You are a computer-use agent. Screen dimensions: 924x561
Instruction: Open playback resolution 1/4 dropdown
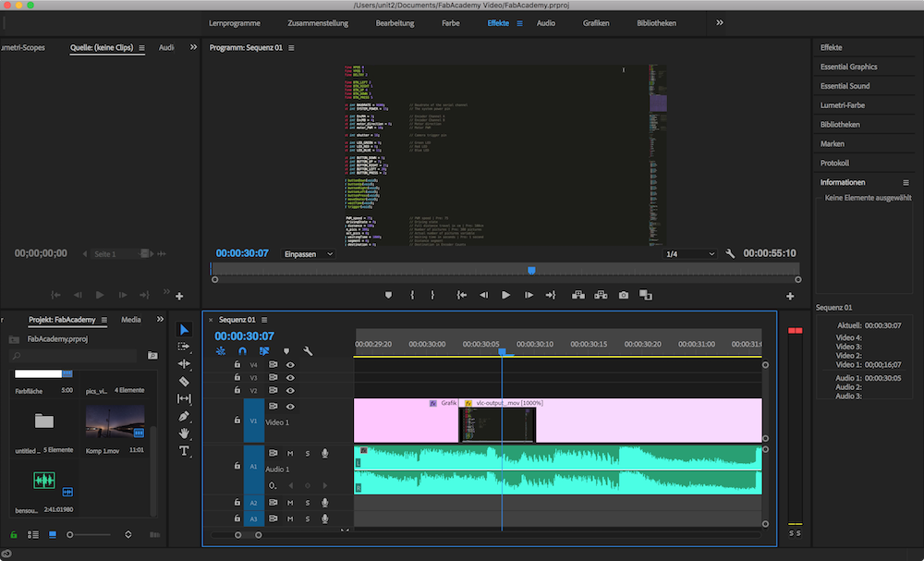[x=689, y=254]
